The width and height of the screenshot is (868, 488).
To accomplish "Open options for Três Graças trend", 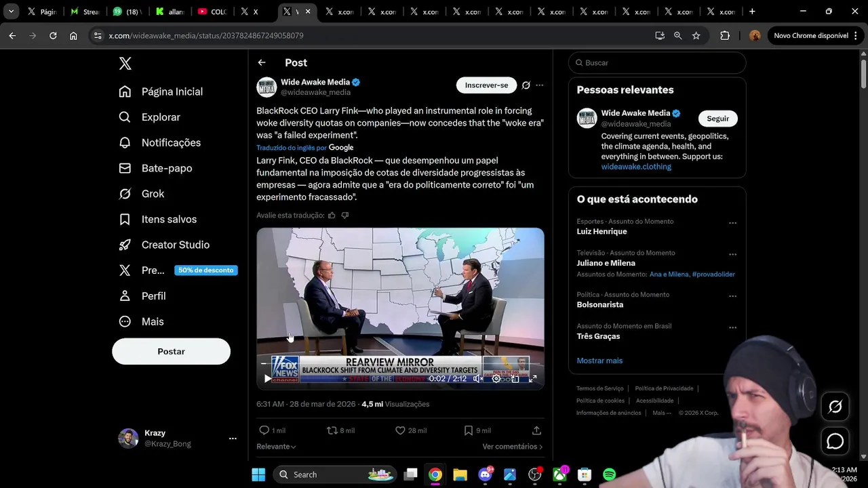I will coord(732,328).
